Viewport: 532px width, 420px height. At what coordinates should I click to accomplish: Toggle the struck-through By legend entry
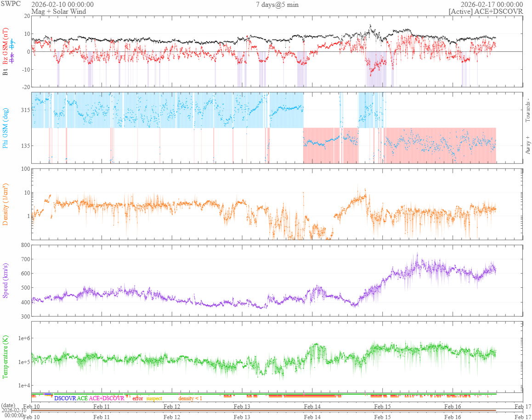[x=12, y=44]
